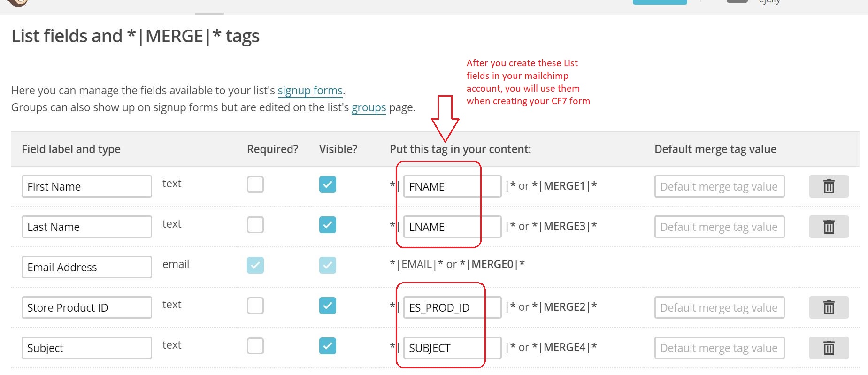The image size is (868, 375).
Task: Edit the SUBJECT merge tag input
Action: pyautogui.click(x=452, y=348)
